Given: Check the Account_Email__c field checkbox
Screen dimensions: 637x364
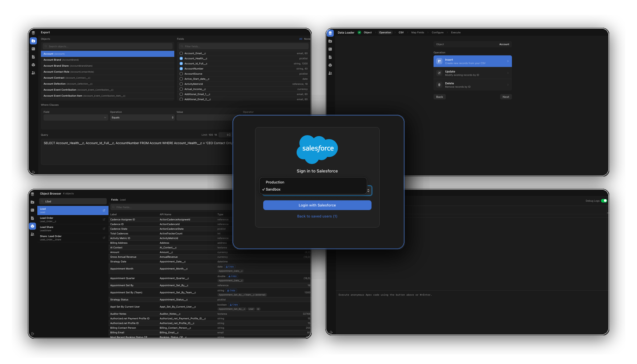Looking at the screenshot, I should (181, 53).
